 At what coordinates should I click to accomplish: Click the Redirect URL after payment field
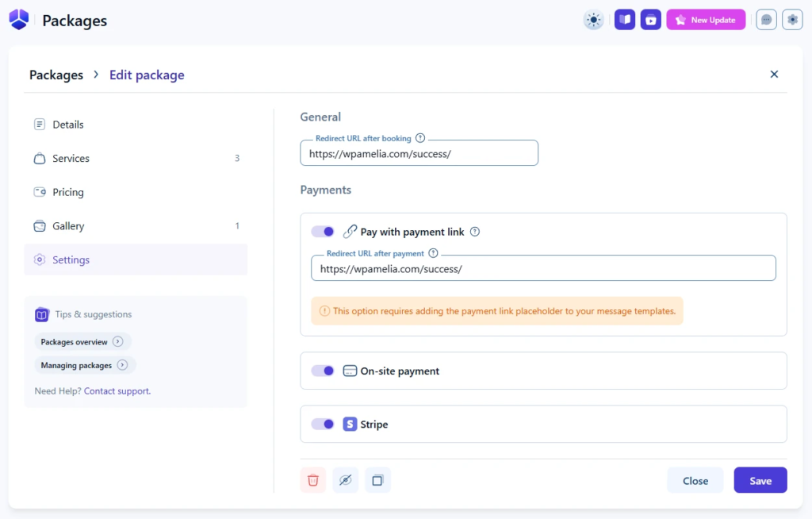coord(543,269)
